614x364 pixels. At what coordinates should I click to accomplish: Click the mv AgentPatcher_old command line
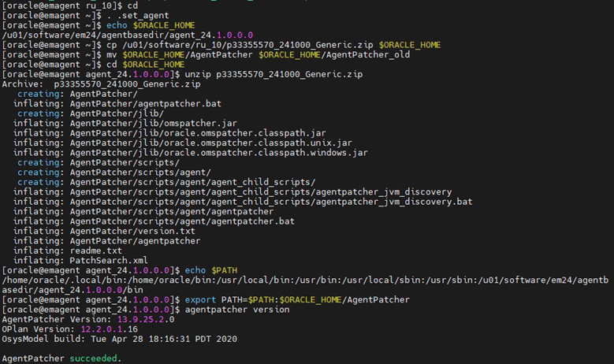tap(206, 55)
